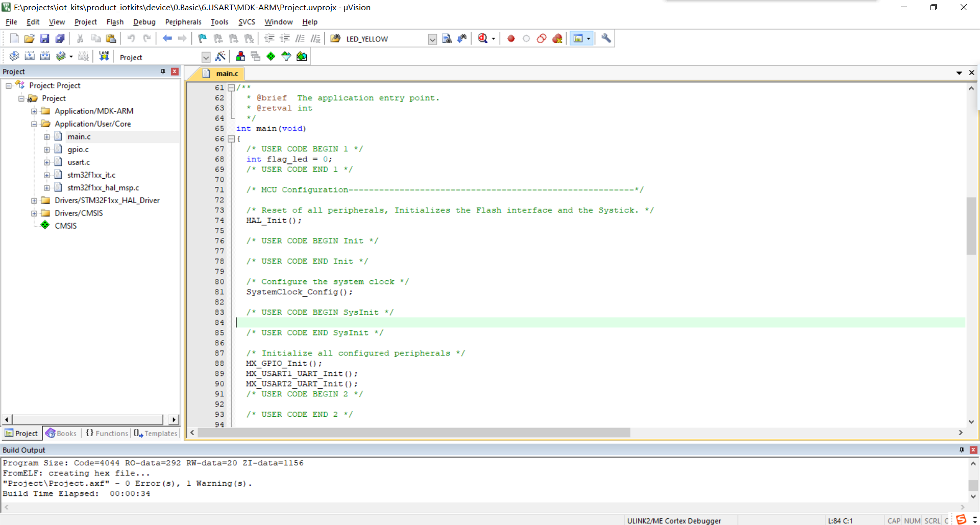The image size is (980, 525).
Task: Create a new file from the toolbar
Action: tap(14, 38)
